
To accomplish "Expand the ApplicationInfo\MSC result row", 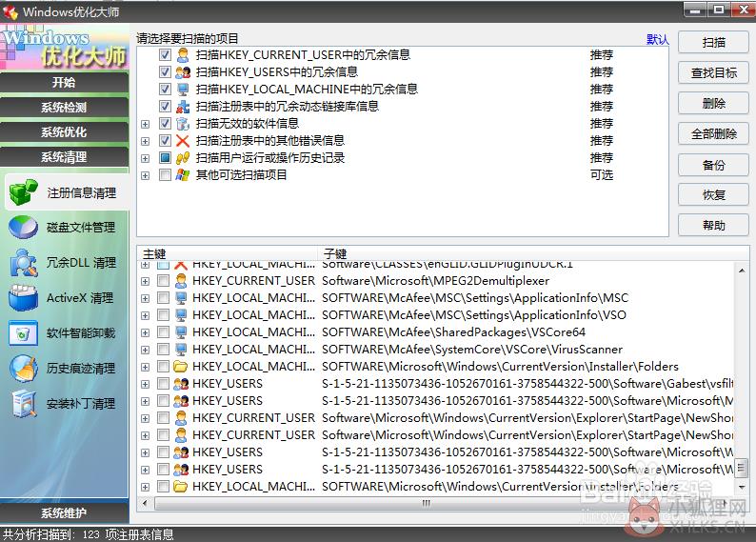I will tap(145, 299).
